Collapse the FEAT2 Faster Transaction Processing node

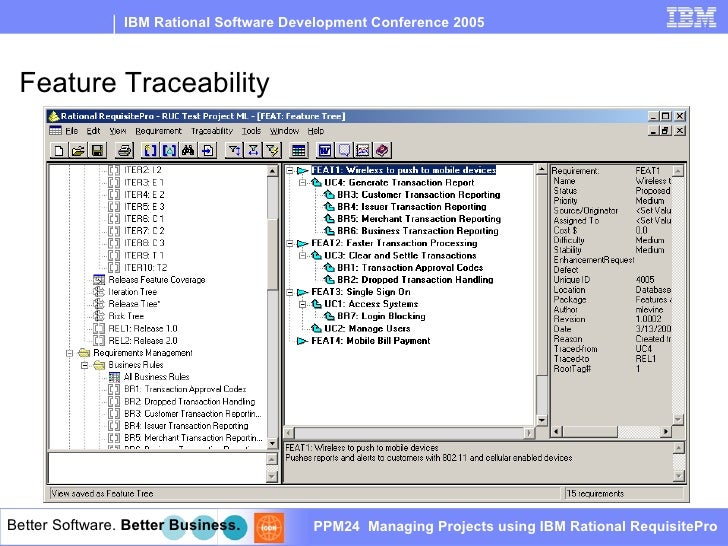pos(290,243)
